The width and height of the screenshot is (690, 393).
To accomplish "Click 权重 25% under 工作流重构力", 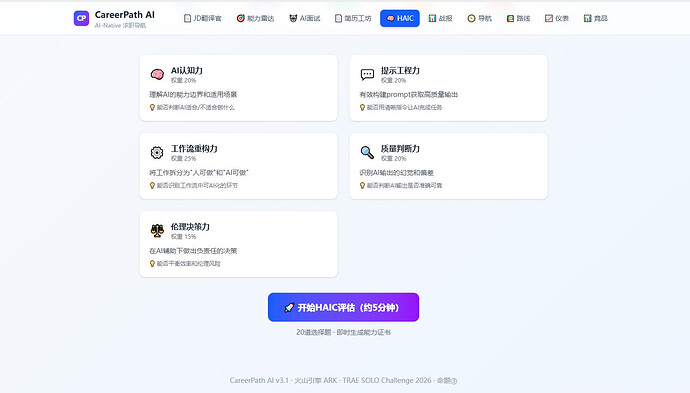I will pyautogui.click(x=184, y=158).
